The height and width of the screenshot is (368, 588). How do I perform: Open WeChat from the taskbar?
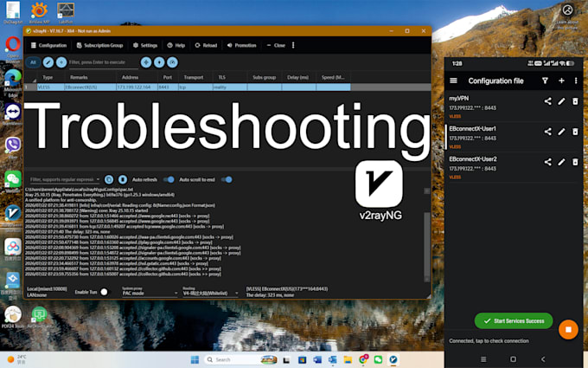click(378, 359)
